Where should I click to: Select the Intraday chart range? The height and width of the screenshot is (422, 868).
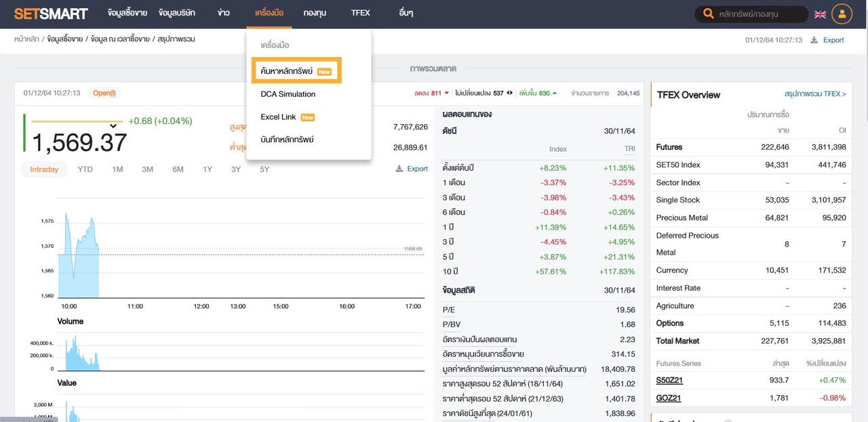(x=44, y=169)
